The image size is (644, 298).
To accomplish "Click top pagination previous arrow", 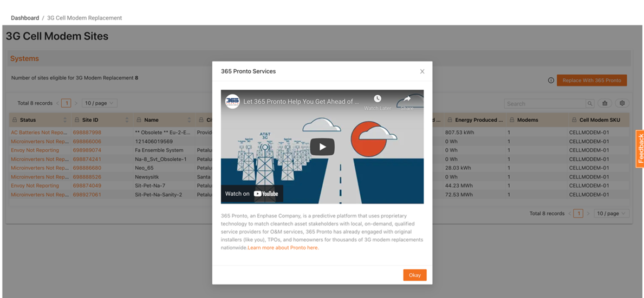I will (x=57, y=103).
